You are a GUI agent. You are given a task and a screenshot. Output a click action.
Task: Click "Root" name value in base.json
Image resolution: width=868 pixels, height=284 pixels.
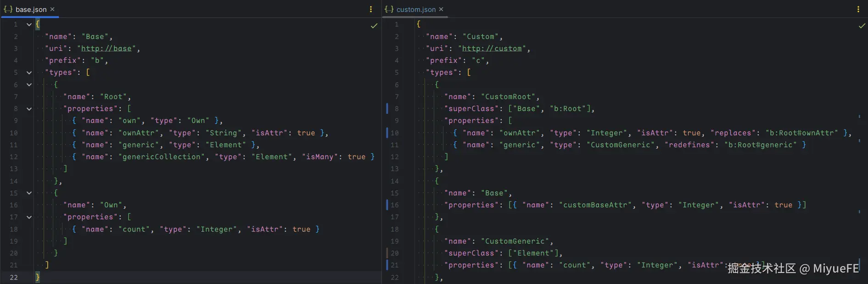pos(113,97)
